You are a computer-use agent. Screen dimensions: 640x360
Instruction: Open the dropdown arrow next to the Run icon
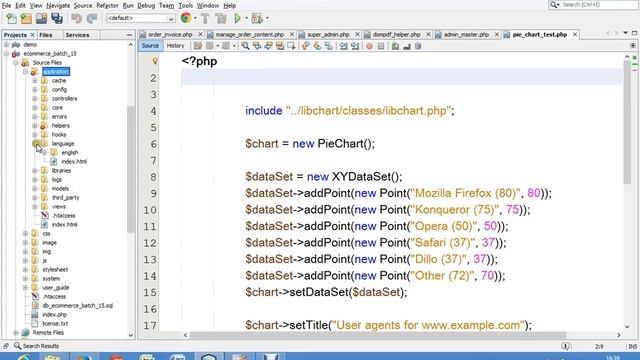tap(247, 18)
